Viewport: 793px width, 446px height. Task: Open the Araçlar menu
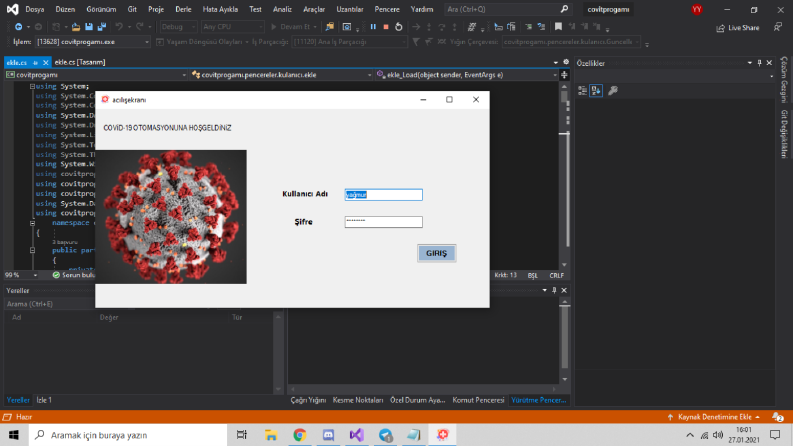tap(314, 9)
